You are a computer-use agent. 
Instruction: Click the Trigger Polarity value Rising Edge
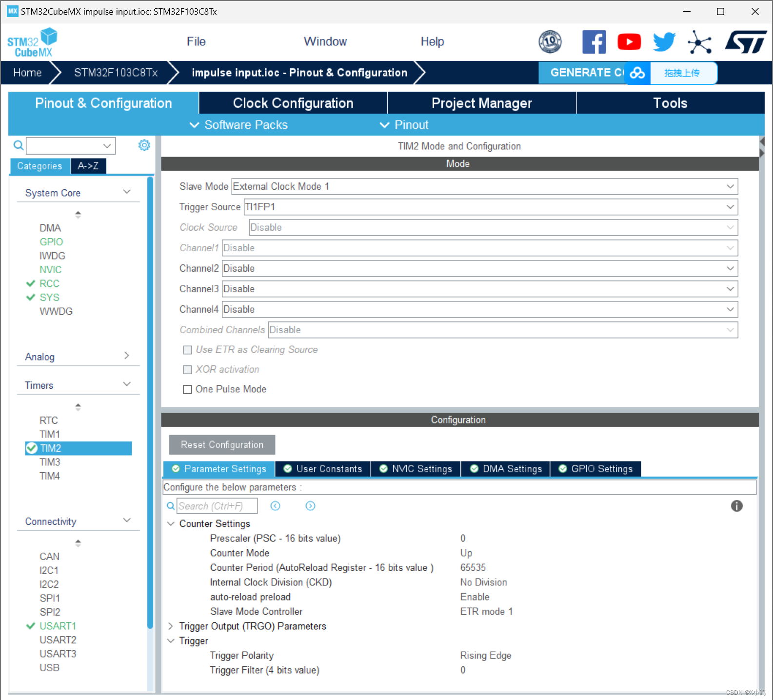point(486,655)
